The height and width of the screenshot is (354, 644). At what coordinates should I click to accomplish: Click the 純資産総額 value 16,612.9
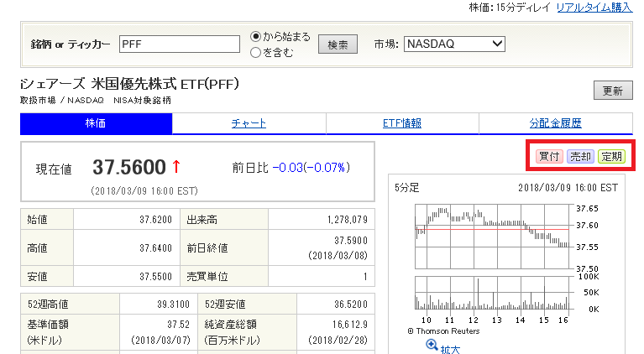(x=350, y=325)
